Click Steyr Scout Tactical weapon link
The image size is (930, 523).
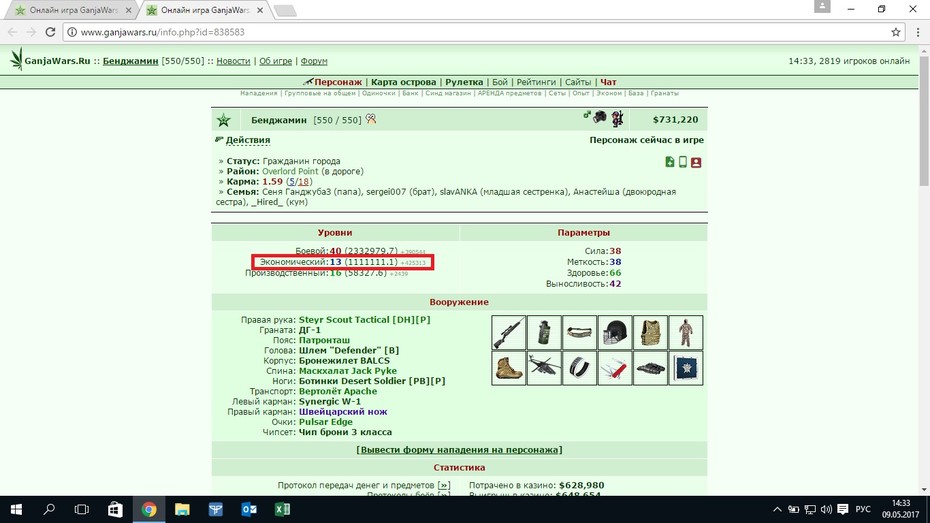coord(364,320)
